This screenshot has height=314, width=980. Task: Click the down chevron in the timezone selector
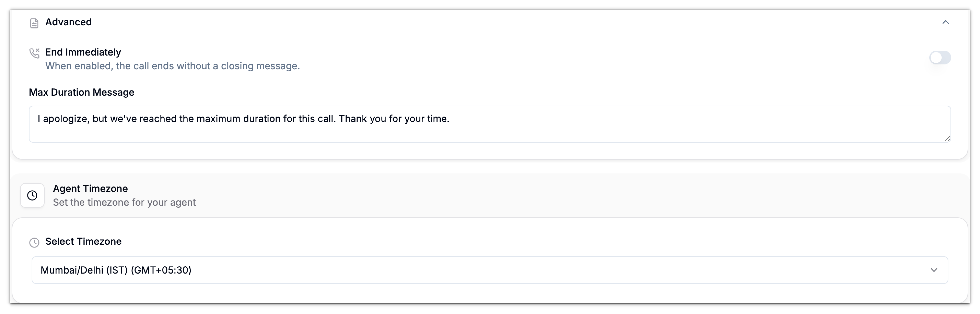click(934, 270)
